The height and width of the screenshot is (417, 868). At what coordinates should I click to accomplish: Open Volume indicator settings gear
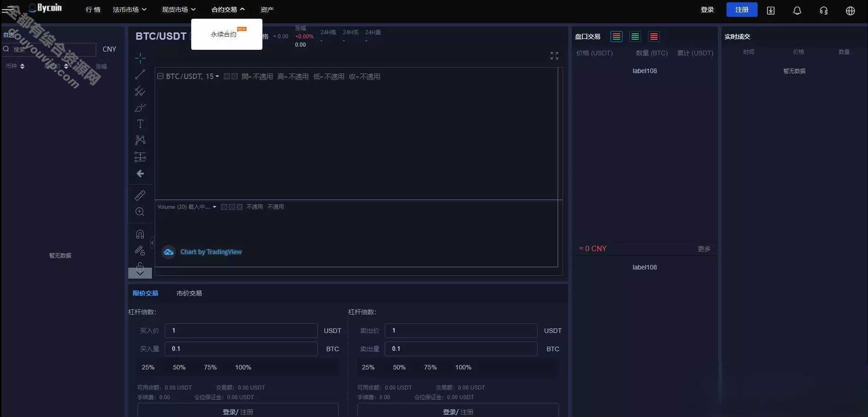232,207
